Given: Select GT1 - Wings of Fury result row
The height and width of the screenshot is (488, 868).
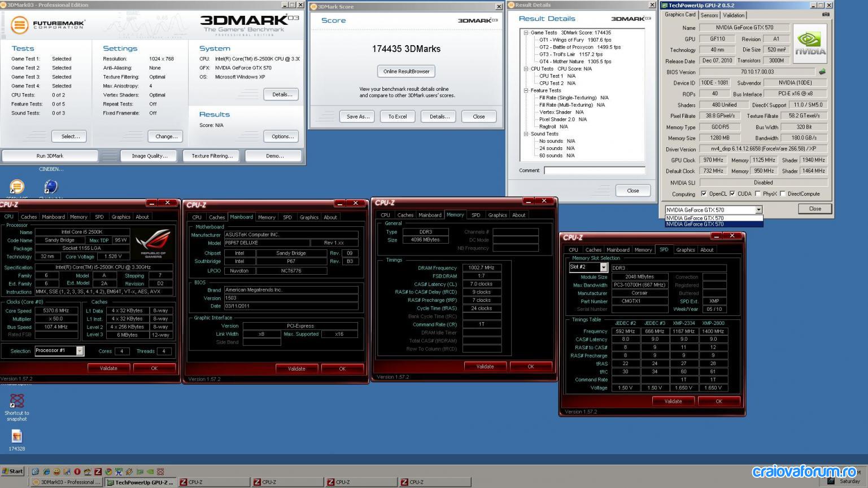Looking at the screenshot, I should click(x=575, y=40).
